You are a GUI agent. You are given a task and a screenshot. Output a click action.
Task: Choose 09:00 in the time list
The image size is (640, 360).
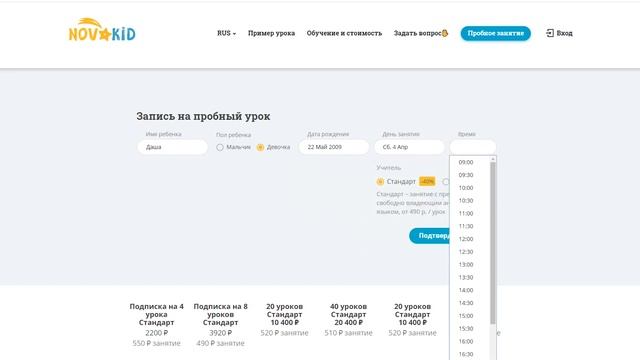466,162
